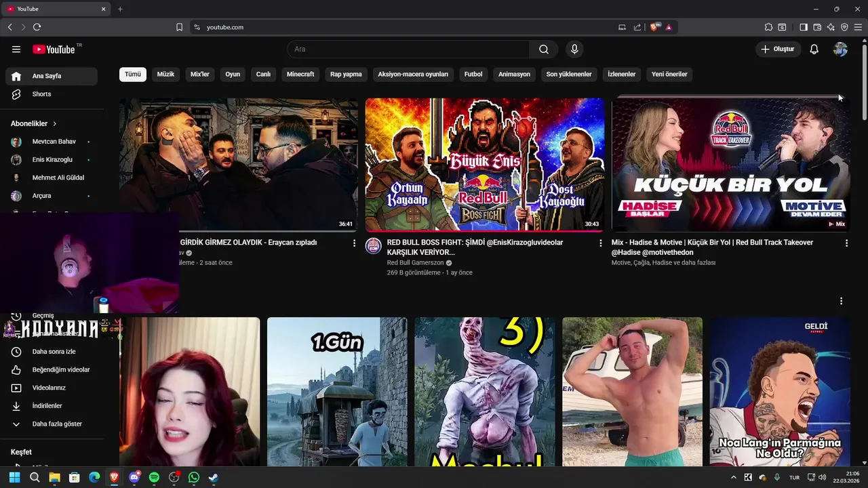Click the search magnifier button
Screen dimensions: 868x488
pos(544,49)
